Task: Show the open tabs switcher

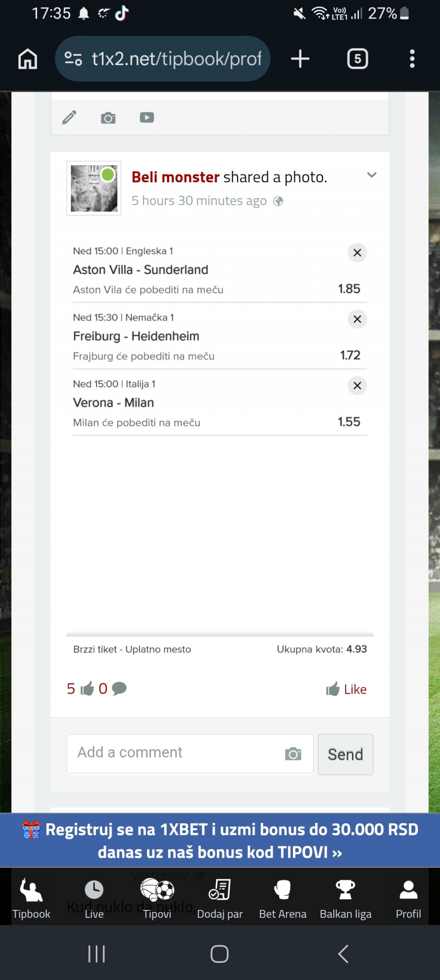Action: click(357, 59)
